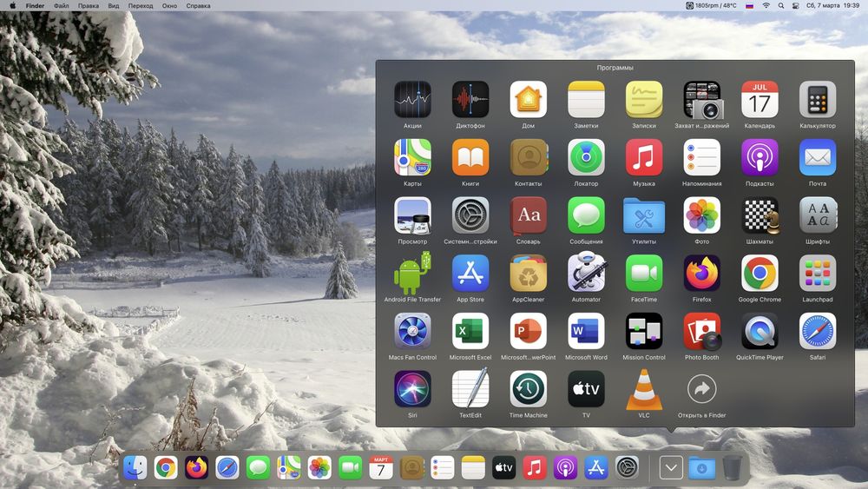The image size is (868, 489).
Task: Open Контакты in the Программы grid
Action: (528, 157)
